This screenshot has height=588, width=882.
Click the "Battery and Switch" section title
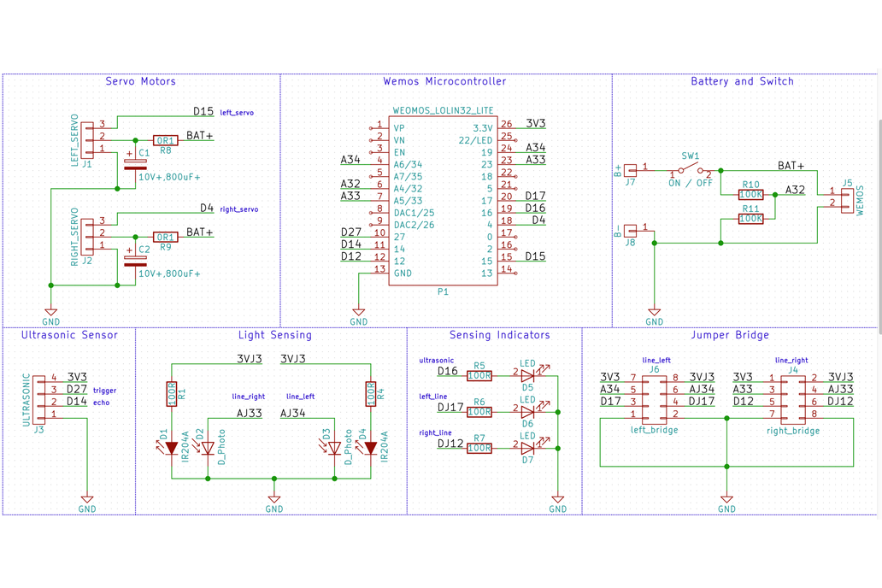click(742, 81)
